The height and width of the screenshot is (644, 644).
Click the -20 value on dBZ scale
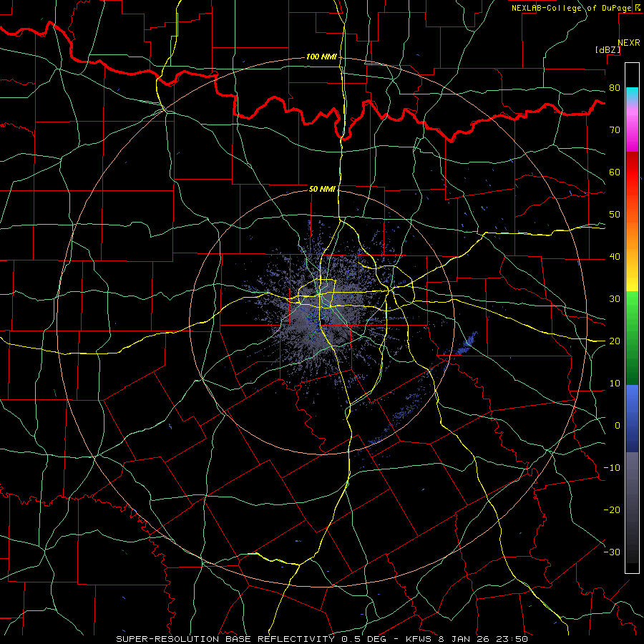point(612,510)
